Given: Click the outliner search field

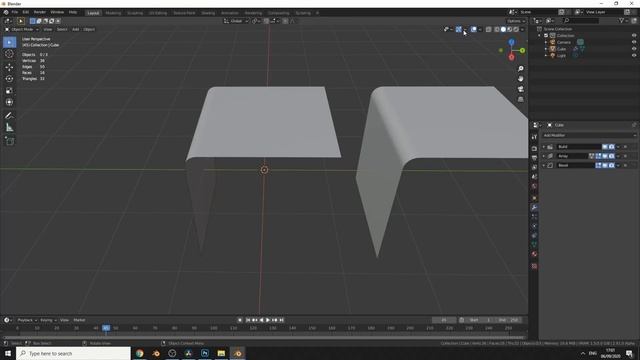Looking at the screenshot, I should 580,20.
